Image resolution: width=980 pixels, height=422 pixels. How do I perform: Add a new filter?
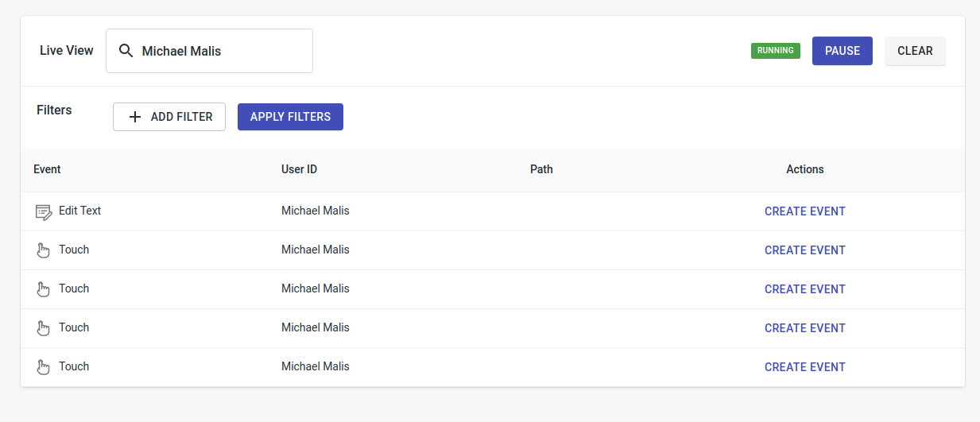[x=169, y=117]
